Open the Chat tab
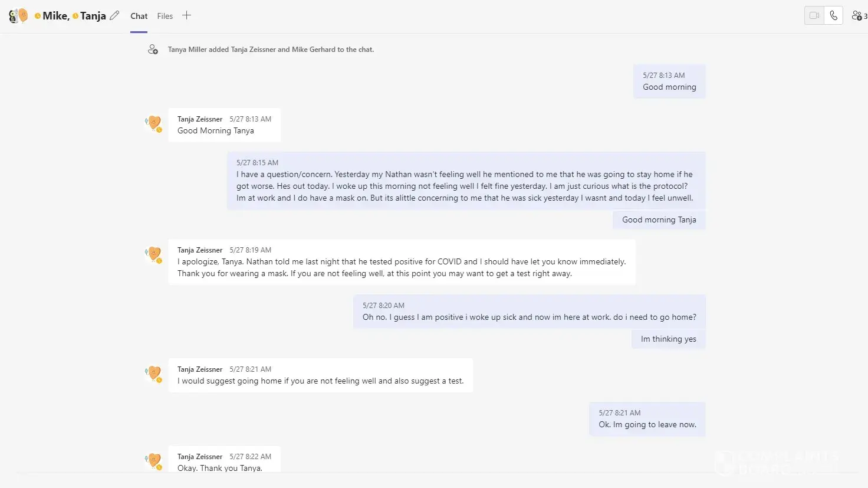This screenshot has width=868, height=488. coord(139,16)
